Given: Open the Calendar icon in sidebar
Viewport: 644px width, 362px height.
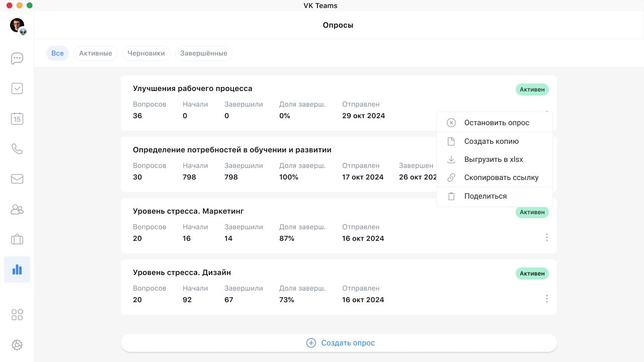Looking at the screenshot, I should tap(17, 119).
